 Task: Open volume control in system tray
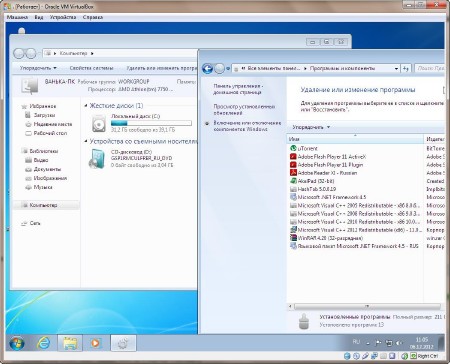[399, 343]
